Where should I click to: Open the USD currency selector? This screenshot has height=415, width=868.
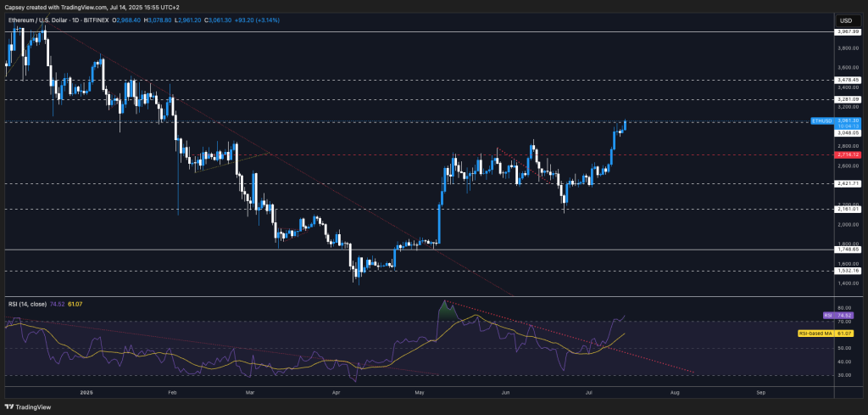pyautogui.click(x=846, y=20)
